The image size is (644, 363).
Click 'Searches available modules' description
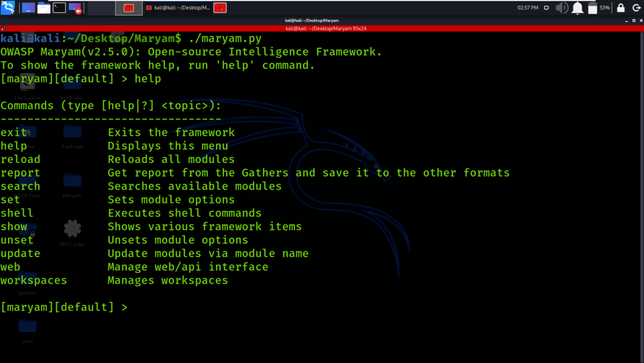click(194, 186)
